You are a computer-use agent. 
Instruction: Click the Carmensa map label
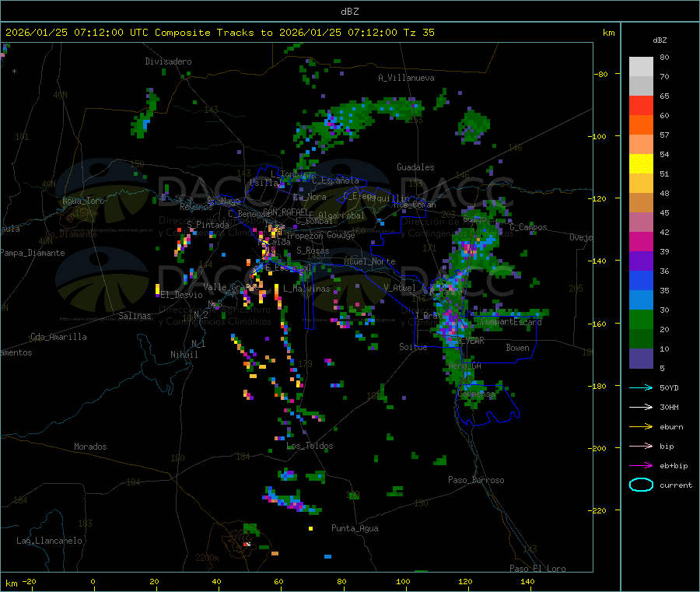tap(476, 394)
